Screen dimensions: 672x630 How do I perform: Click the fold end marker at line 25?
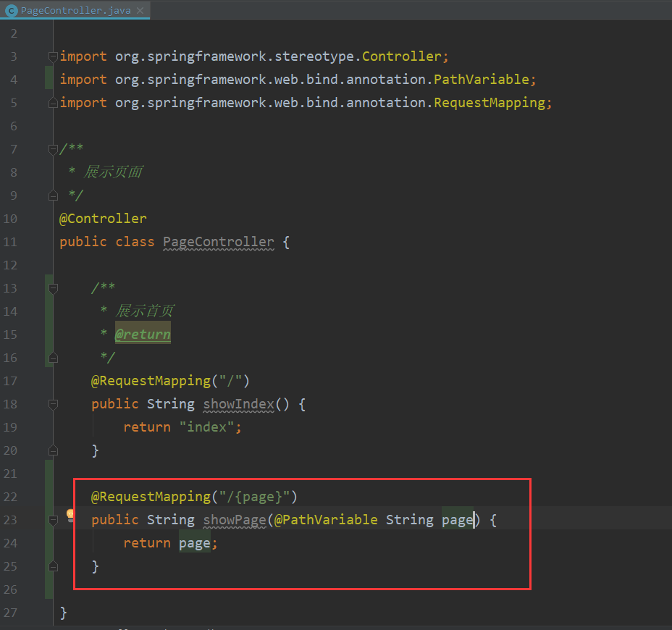53,566
